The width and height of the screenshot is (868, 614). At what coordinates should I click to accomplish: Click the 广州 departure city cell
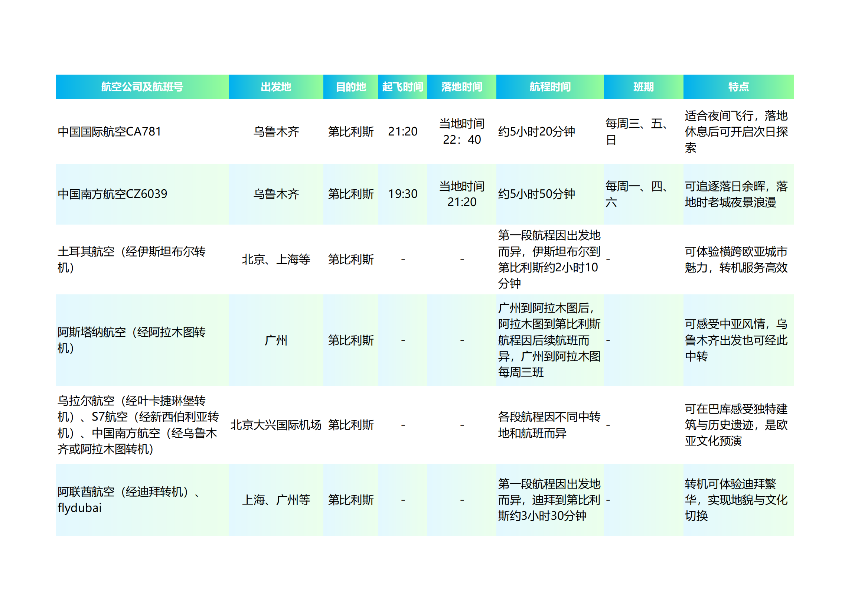tap(275, 340)
